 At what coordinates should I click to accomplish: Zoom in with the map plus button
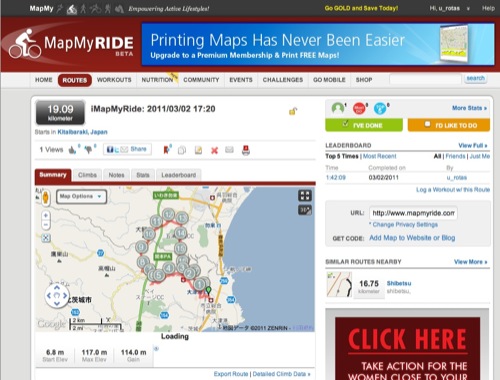tap(46, 215)
